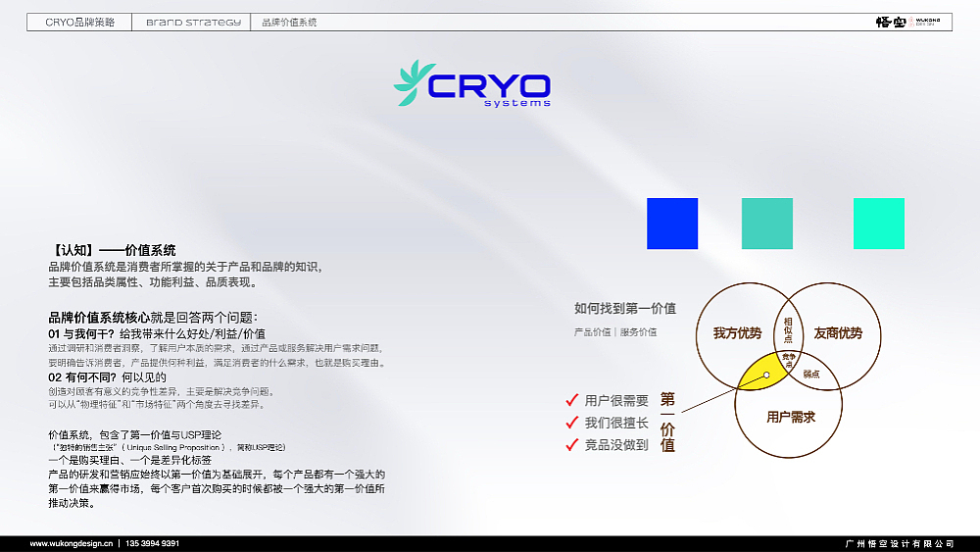The width and height of the screenshot is (980, 552).
Task: Click the '价值系统, 包含了第一价值与USP理论' line
Action: (135, 434)
